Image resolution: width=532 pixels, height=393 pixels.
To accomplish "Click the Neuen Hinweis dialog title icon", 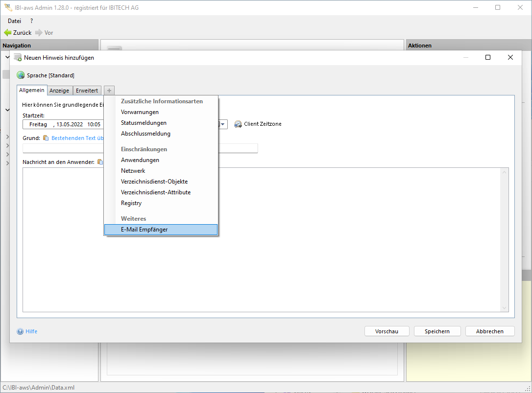I will click(18, 57).
